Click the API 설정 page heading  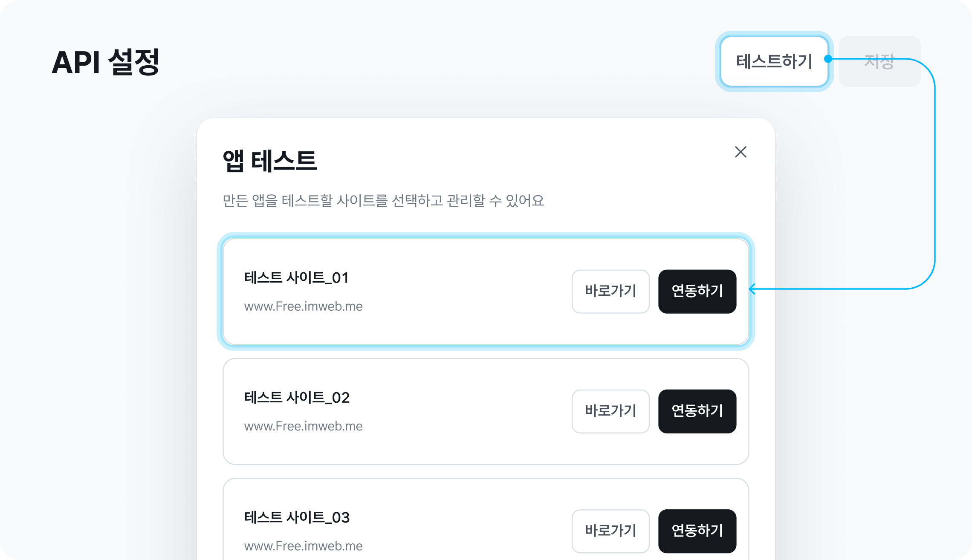[105, 62]
